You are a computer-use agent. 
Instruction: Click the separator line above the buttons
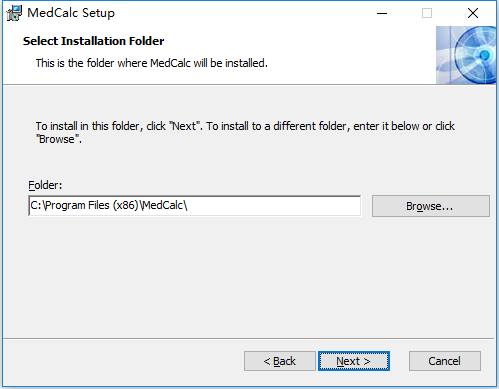tap(248, 339)
